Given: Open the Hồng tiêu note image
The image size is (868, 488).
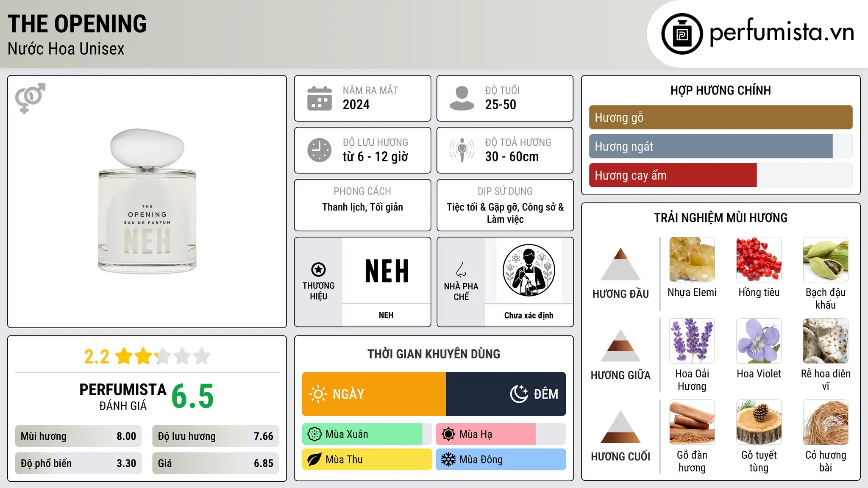Looking at the screenshot, I should tap(759, 260).
